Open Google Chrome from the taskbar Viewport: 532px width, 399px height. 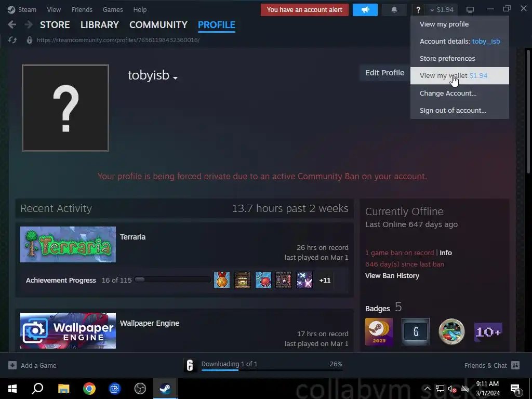point(89,389)
